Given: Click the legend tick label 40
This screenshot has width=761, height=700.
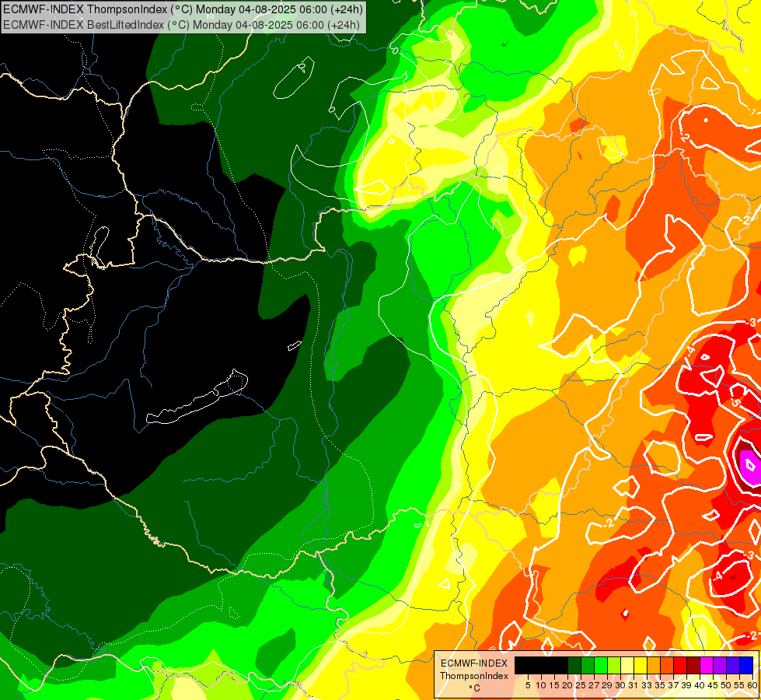Looking at the screenshot, I should coord(700,685).
